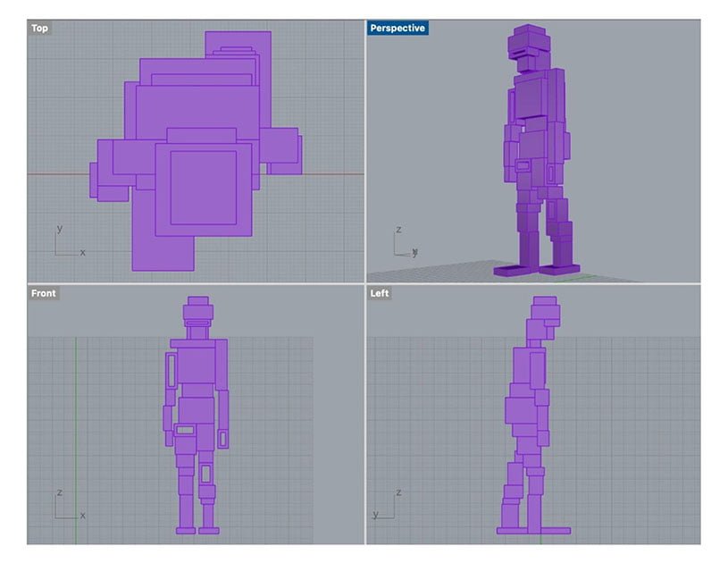Click the Top viewport title label
The width and height of the screenshot is (728, 563).
(x=39, y=29)
